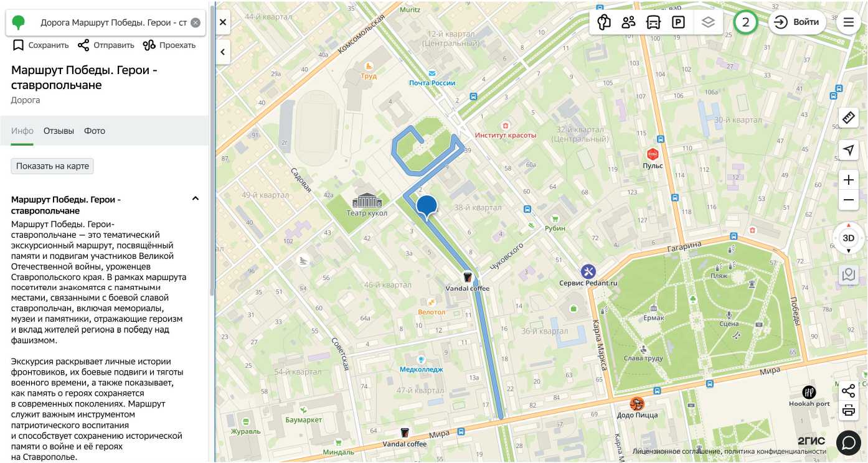Open the ruler distance measuring tool
Image resolution: width=868 pixels, height=463 pixels.
click(848, 118)
